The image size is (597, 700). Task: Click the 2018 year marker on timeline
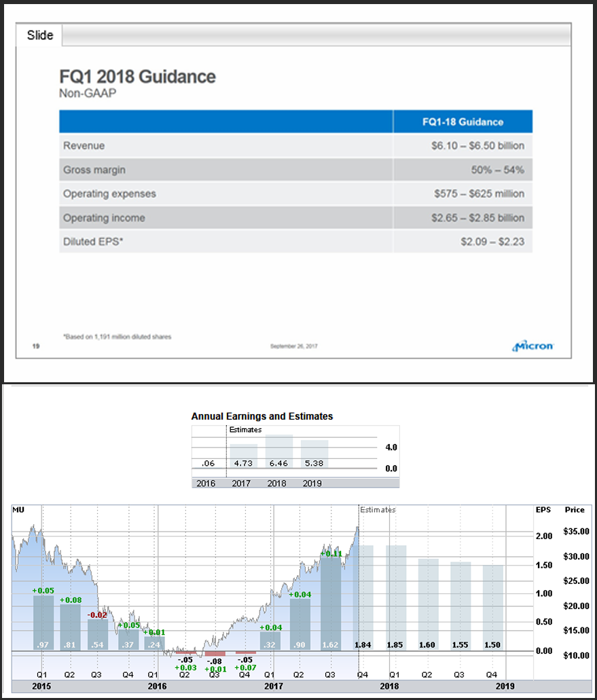[x=389, y=686]
